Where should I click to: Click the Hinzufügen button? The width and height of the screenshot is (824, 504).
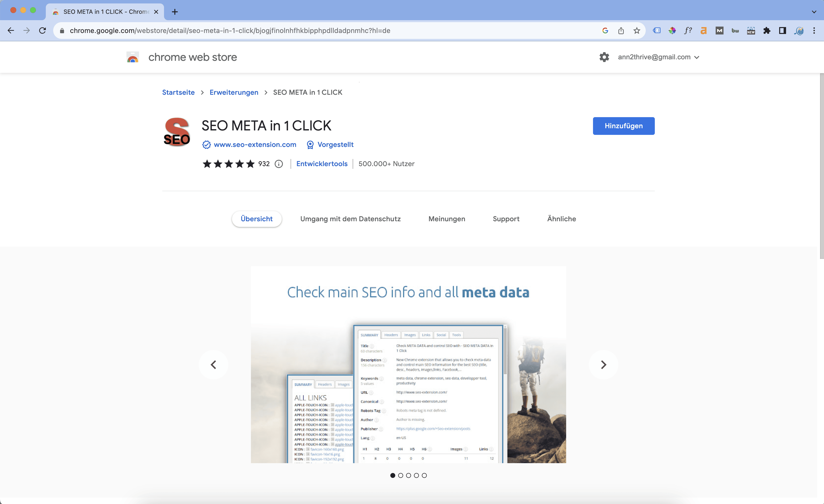click(x=624, y=126)
